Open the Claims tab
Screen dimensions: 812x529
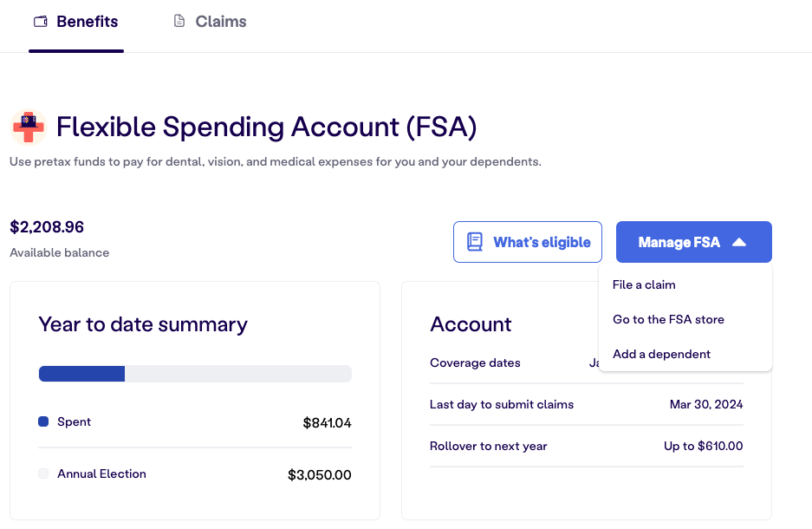[220, 22]
